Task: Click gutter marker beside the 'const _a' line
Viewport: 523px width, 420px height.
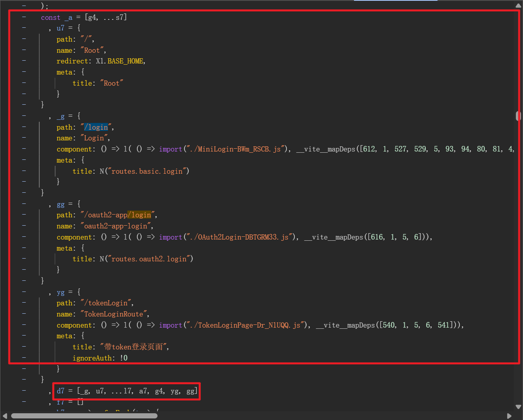Action: click(x=24, y=17)
